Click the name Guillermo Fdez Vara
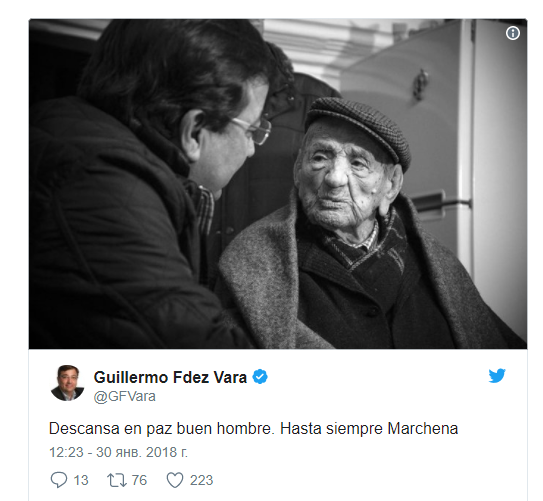The image size is (543, 501). tap(170, 377)
